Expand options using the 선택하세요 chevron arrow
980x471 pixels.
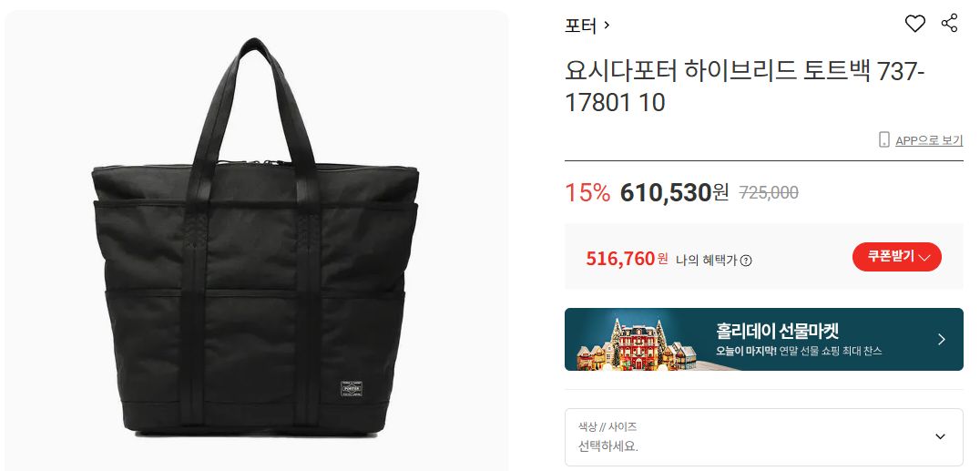point(940,436)
